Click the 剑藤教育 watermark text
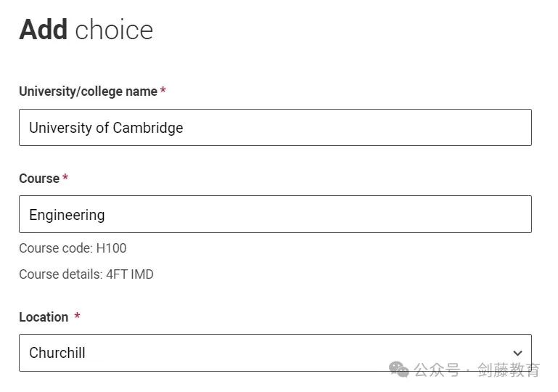This screenshot has height=392, width=558. (508, 370)
